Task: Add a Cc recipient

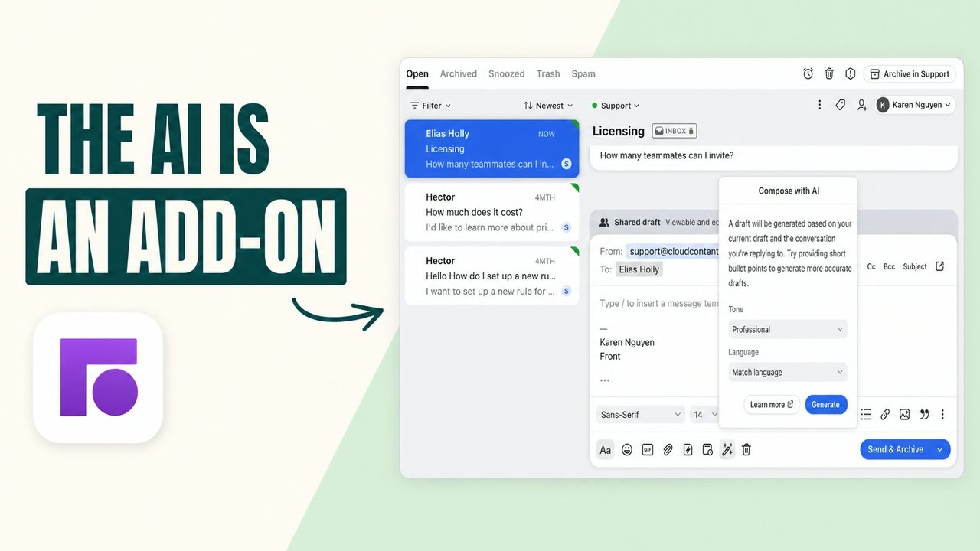Action: [871, 266]
